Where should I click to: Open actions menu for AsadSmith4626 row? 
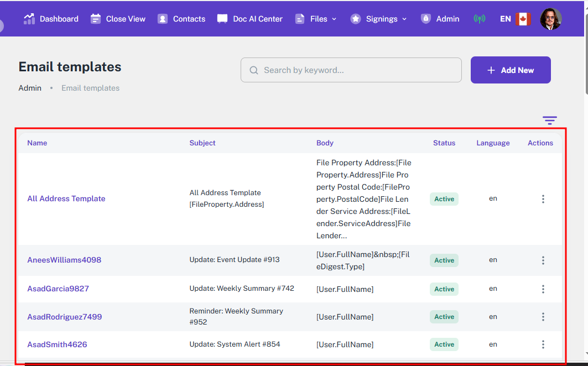[543, 344]
